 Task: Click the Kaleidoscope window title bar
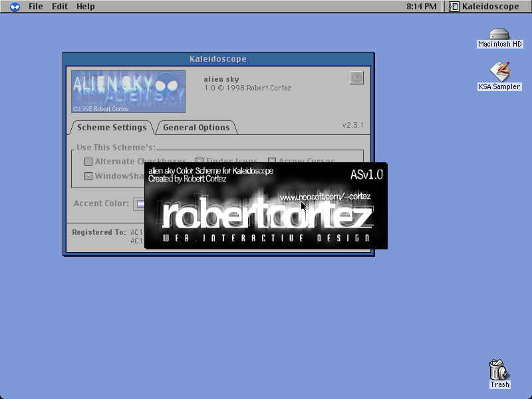pyautogui.click(x=218, y=59)
